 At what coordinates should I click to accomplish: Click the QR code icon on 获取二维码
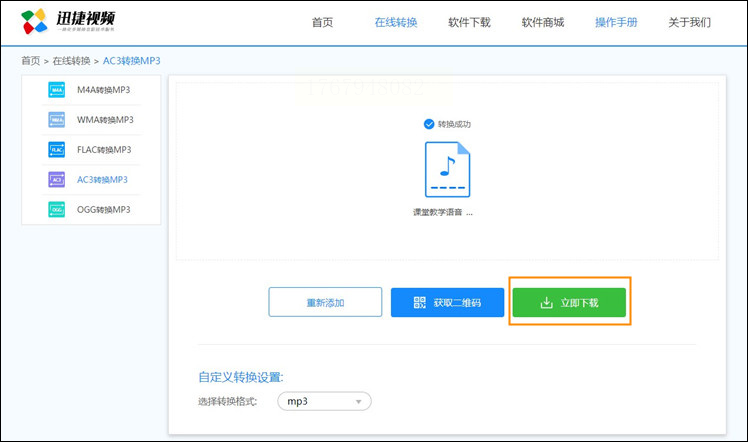click(x=420, y=302)
